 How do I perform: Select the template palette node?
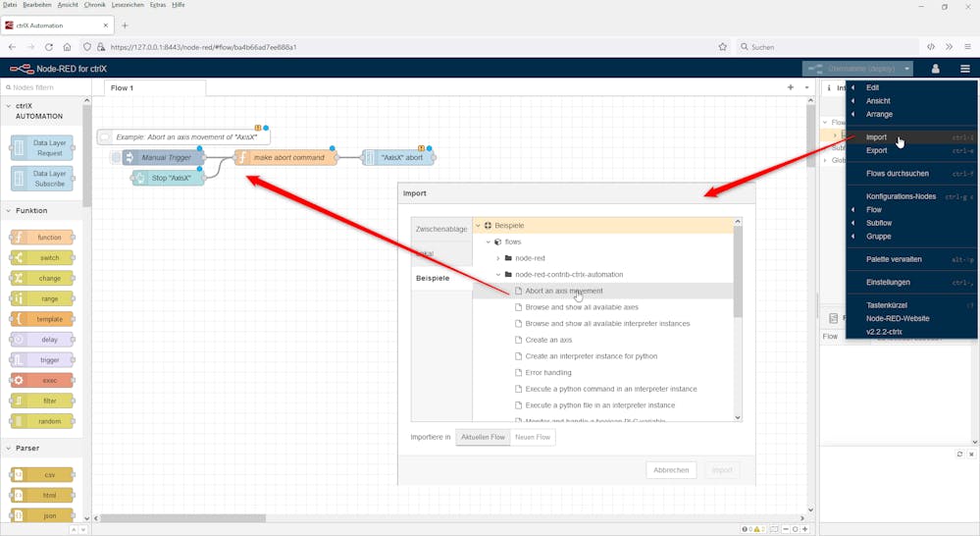coord(42,319)
